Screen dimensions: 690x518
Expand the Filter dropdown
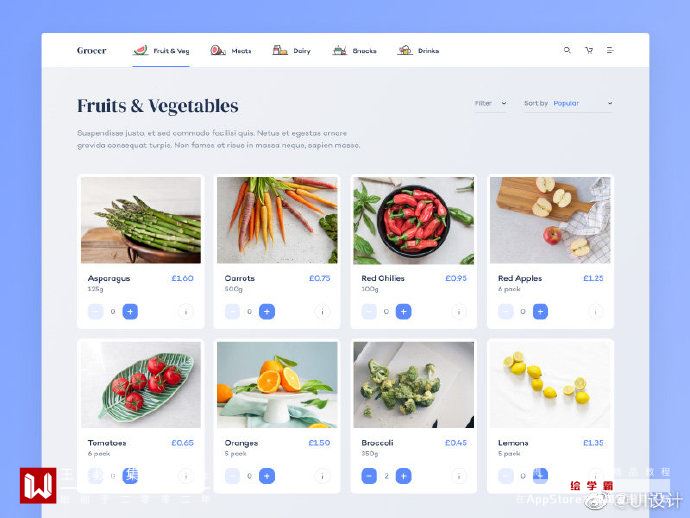(491, 103)
